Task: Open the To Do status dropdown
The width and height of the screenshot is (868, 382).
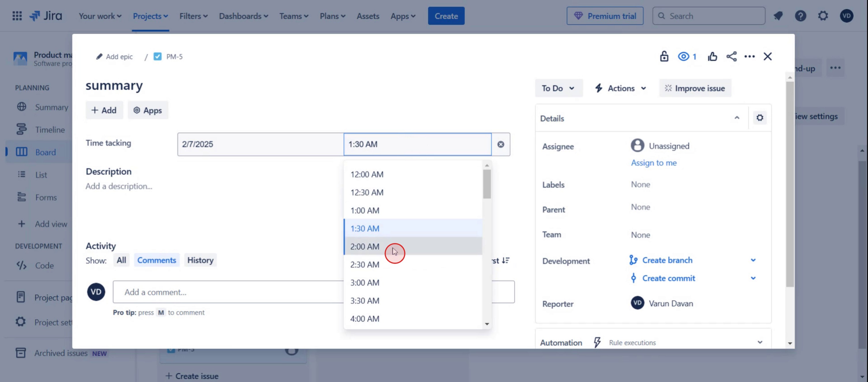Action: (x=558, y=88)
